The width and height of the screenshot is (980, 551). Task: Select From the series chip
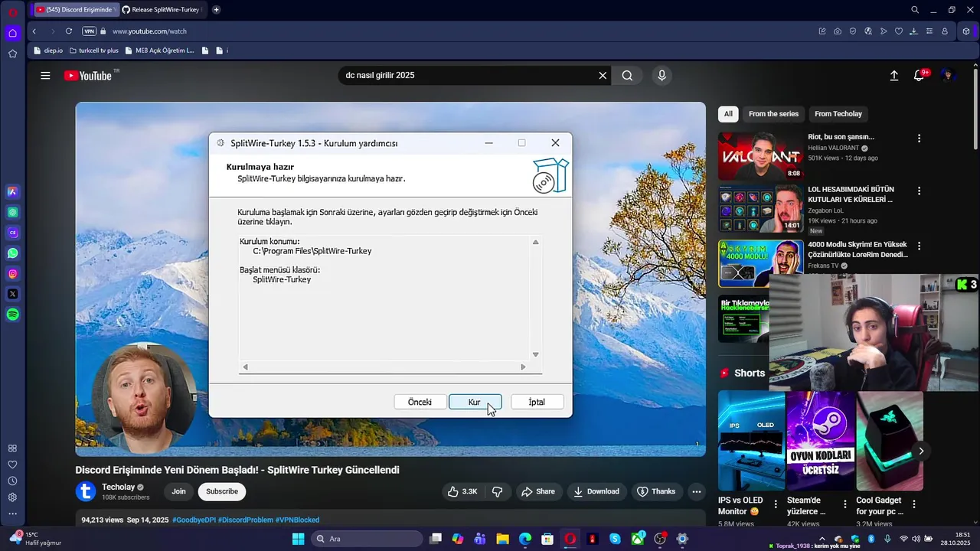pos(773,114)
